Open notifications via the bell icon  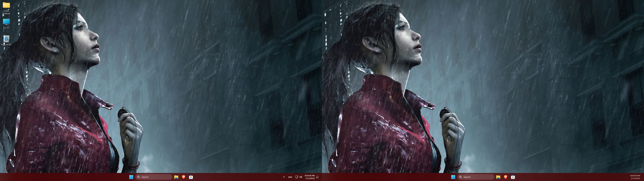tap(317, 177)
